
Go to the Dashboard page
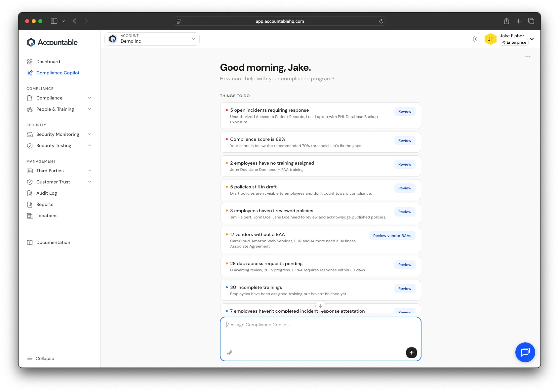tap(48, 61)
